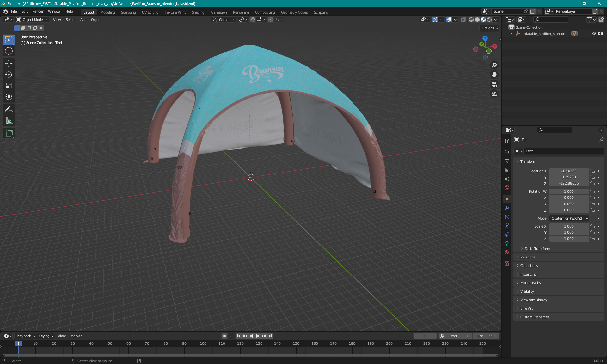607x364 pixels.
Task: Open Quaternion rotation mode dropdown
Action: coord(569,218)
